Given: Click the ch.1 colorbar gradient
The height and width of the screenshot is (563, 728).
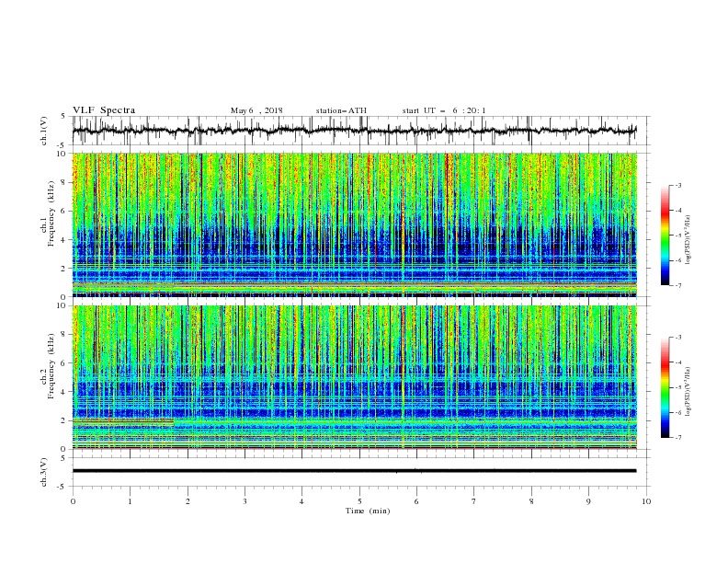Looking at the screenshot, I should tap(665, 236).
